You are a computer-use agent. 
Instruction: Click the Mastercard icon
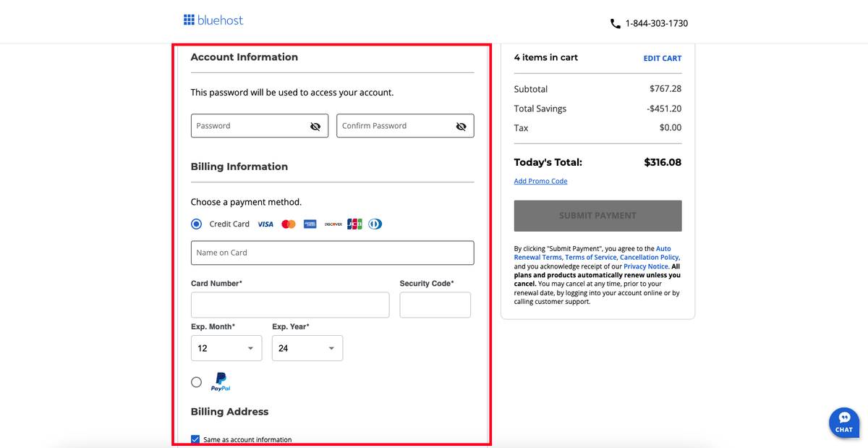tap(288, 224)
